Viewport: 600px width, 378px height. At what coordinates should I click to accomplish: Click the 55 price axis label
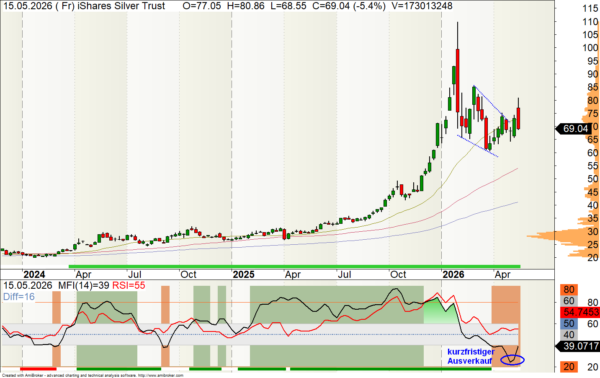pyautogui.click(x=593, y=166)
